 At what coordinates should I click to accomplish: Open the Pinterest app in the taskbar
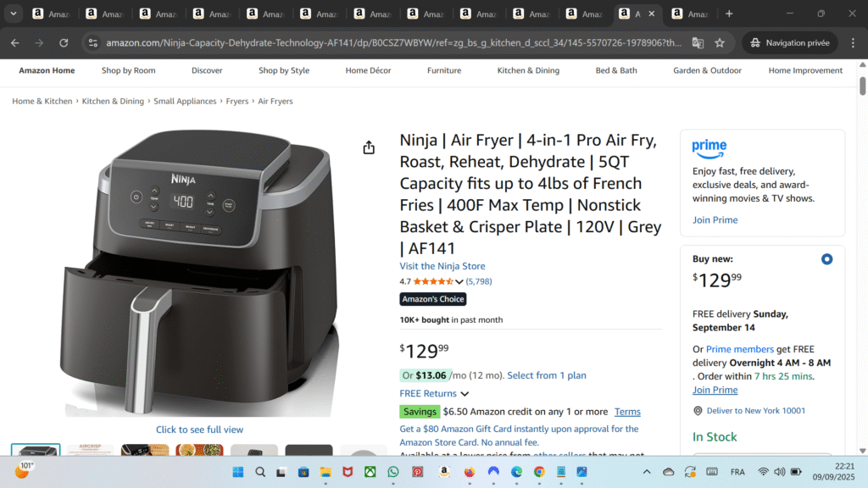[420, 472]
